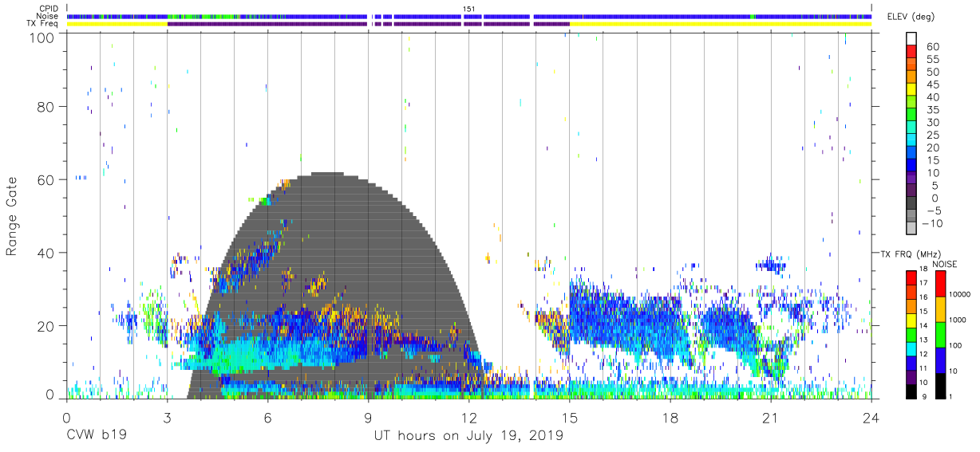Viewport: 980px width, 452px height.
Task: Click y-axis tick label '20'
Action: coord(47,324)
